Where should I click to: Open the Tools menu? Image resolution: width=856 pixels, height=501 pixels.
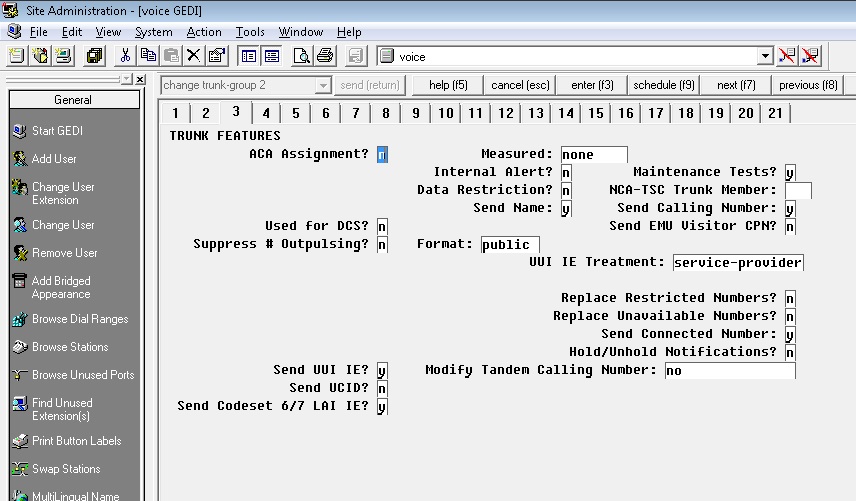point(250,32)
